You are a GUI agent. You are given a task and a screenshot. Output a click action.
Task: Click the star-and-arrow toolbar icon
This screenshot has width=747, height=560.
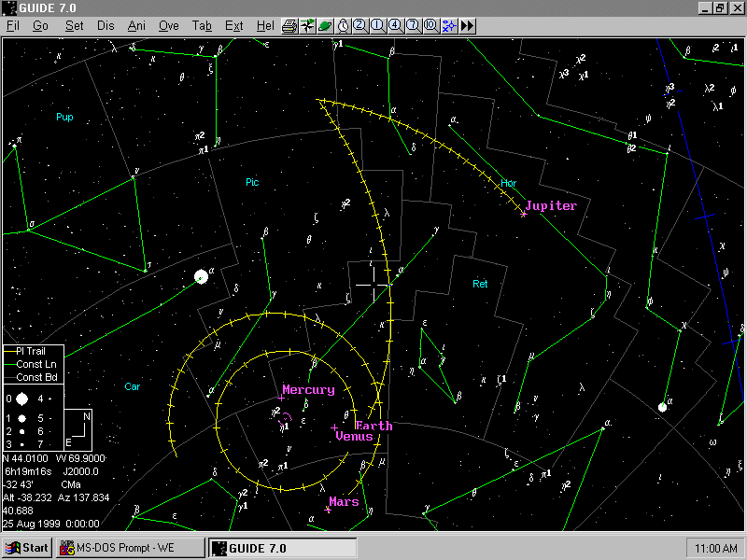tap(307, 25)
